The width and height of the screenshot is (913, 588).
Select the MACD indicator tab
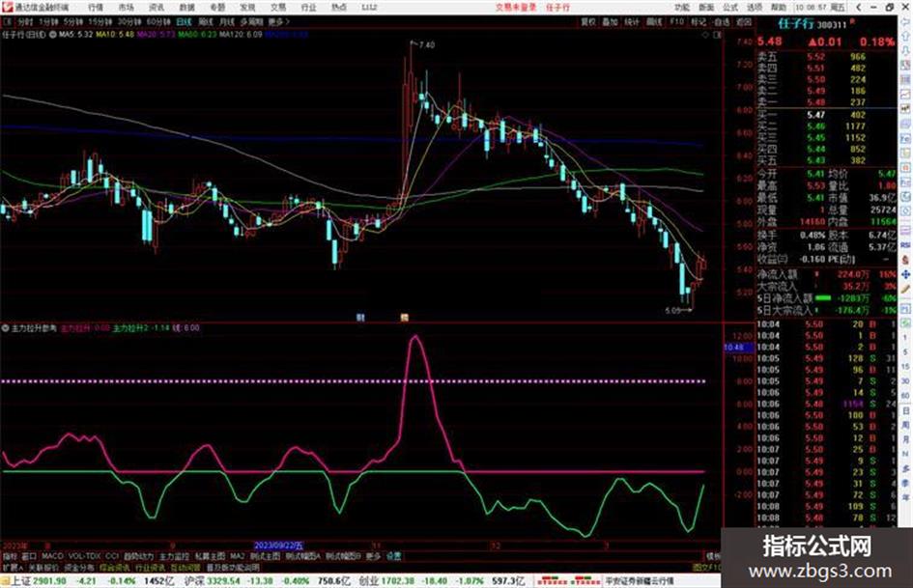click(x=52, y=556)
